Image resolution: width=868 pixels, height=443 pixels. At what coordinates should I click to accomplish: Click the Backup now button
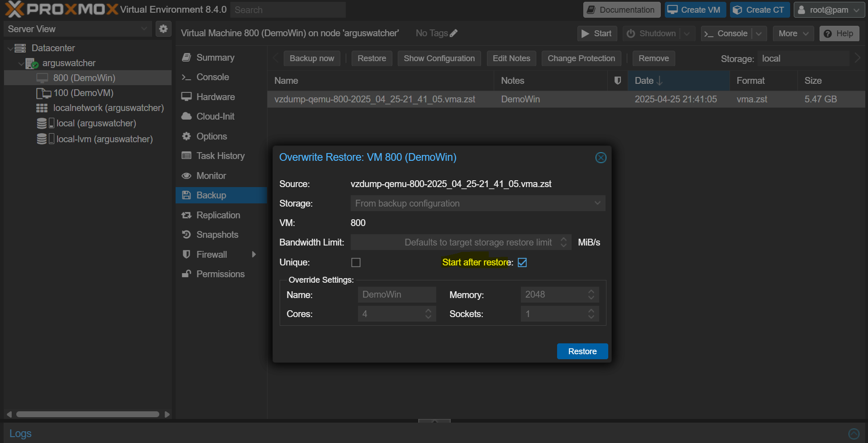click(x=312, y=58)
